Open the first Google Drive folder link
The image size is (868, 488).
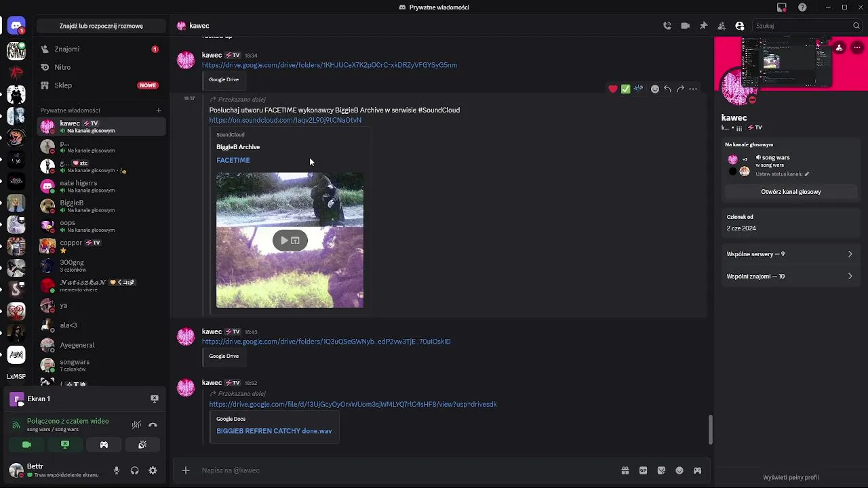pos(329,65)
